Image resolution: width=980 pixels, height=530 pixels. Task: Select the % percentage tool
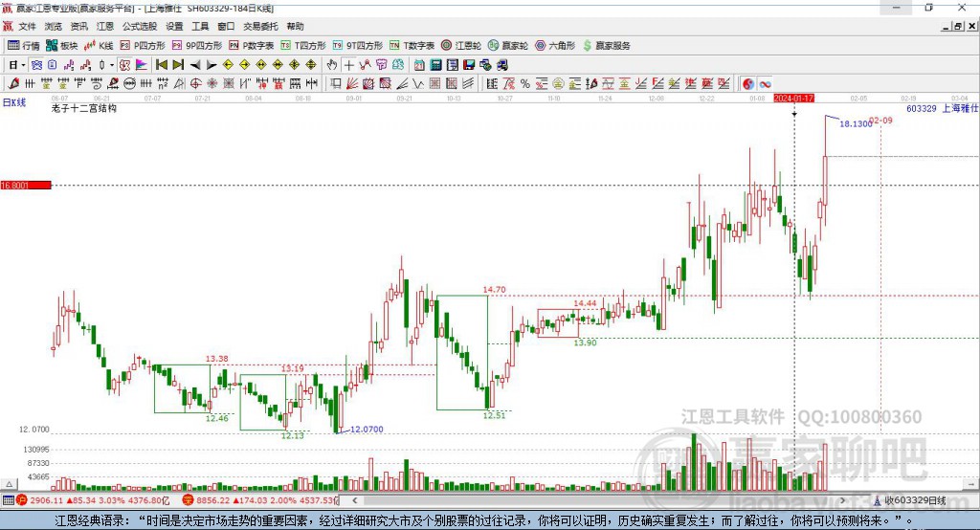(x=525, y=83)
